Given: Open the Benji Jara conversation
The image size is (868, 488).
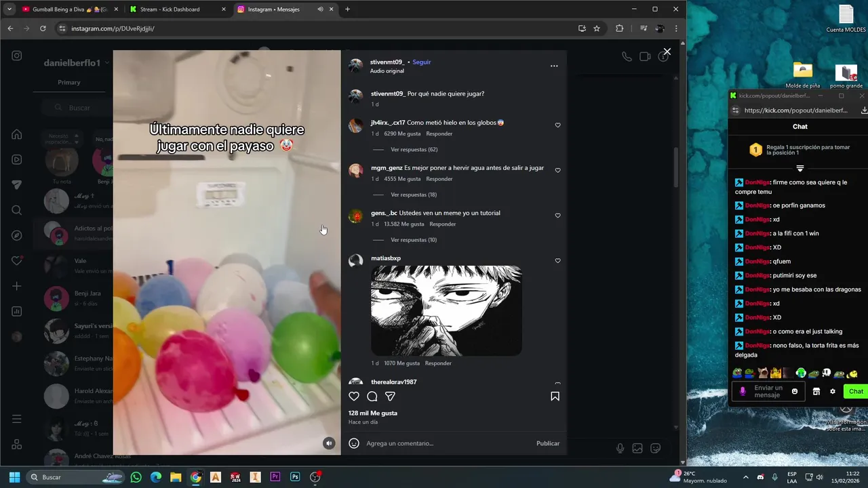Looking at the screenshot, I should [73, 298].
